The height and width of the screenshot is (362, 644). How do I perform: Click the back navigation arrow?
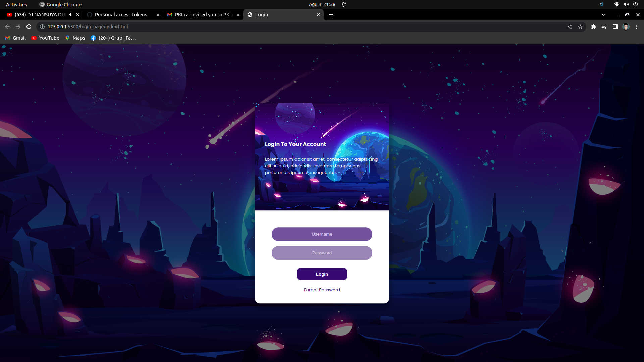point(7,27)
